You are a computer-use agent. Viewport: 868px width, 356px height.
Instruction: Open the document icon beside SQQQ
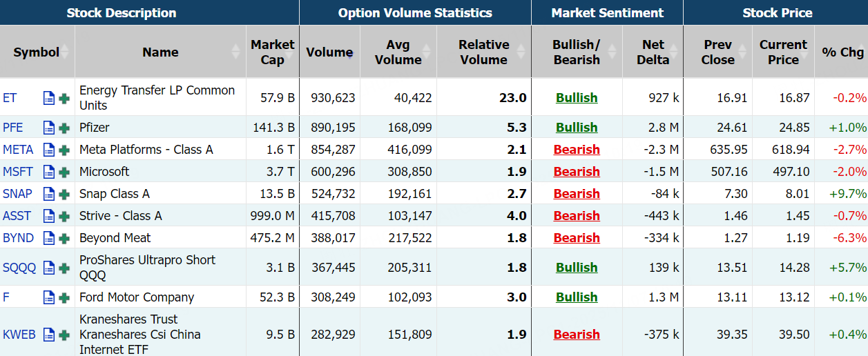(49, 268)
